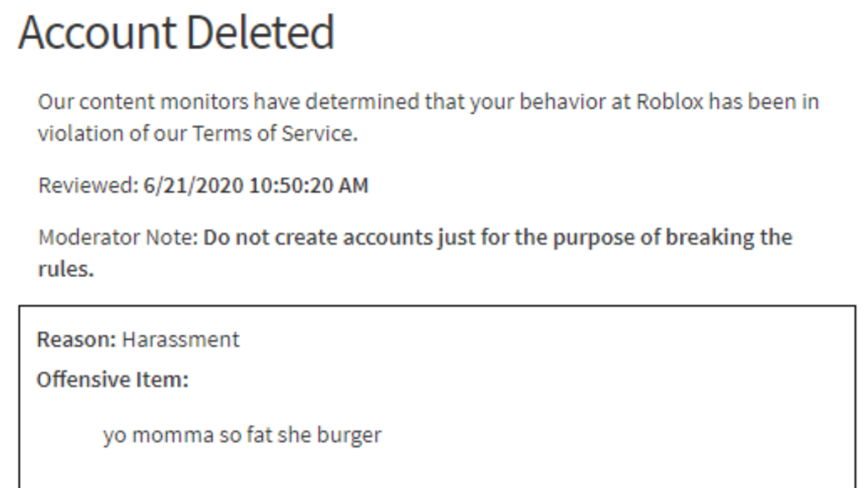Click the reviewed date 6/21/2020
The height and width of the screenshot is (488, 868).
tap(193, 186)
